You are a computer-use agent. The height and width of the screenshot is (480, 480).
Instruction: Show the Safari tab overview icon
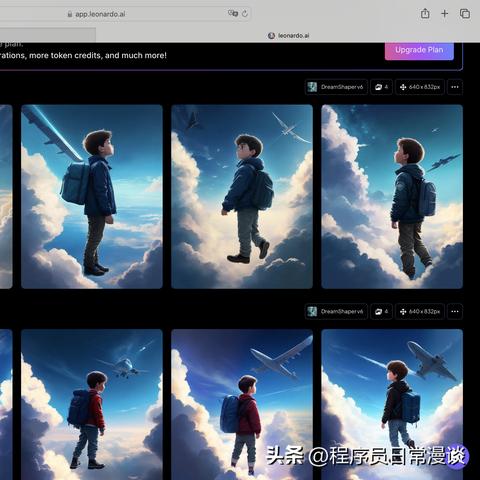point(465,14)
